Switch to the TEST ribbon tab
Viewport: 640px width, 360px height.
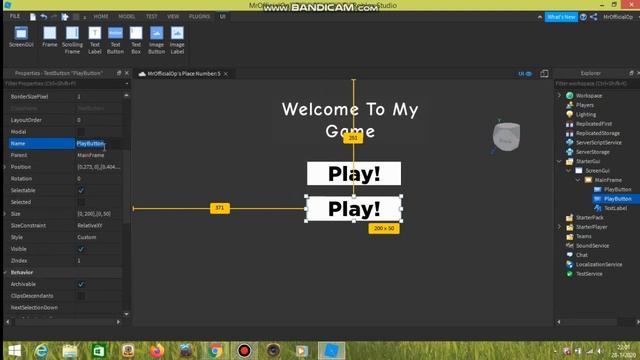pos(151,16)
